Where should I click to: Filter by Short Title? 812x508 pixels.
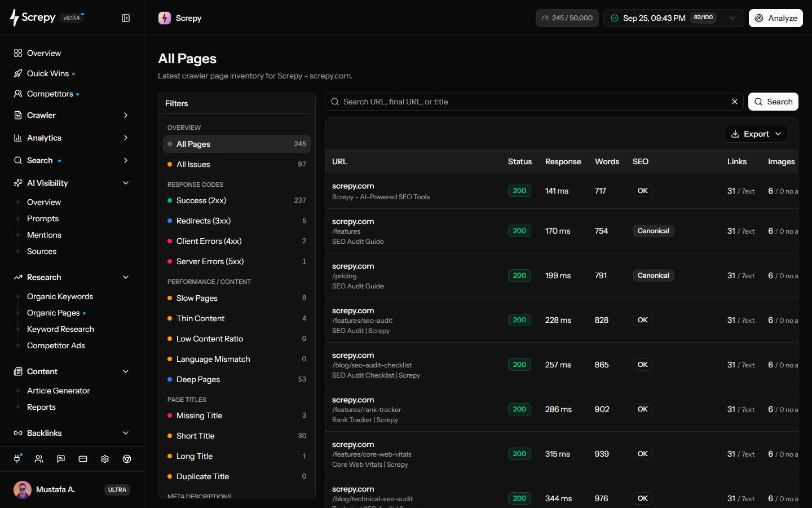tap(237, 436)
